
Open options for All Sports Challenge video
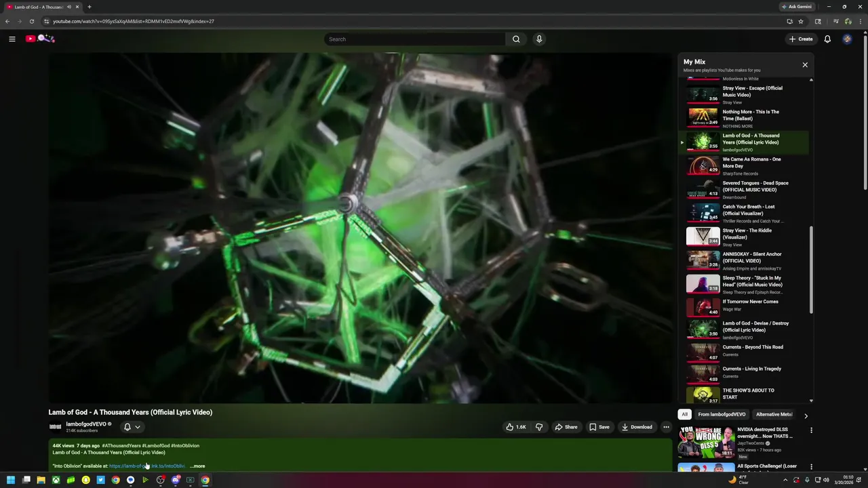[811, 467]
